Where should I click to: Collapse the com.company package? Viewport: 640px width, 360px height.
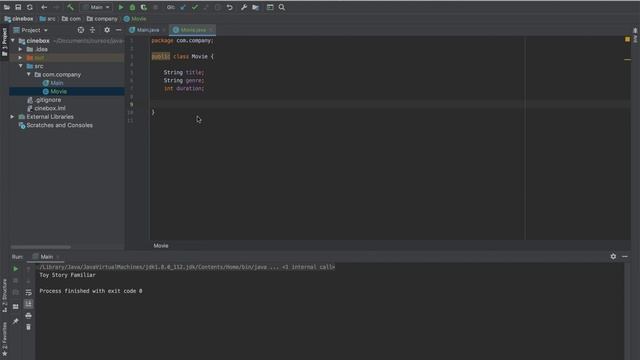(29, 75)
